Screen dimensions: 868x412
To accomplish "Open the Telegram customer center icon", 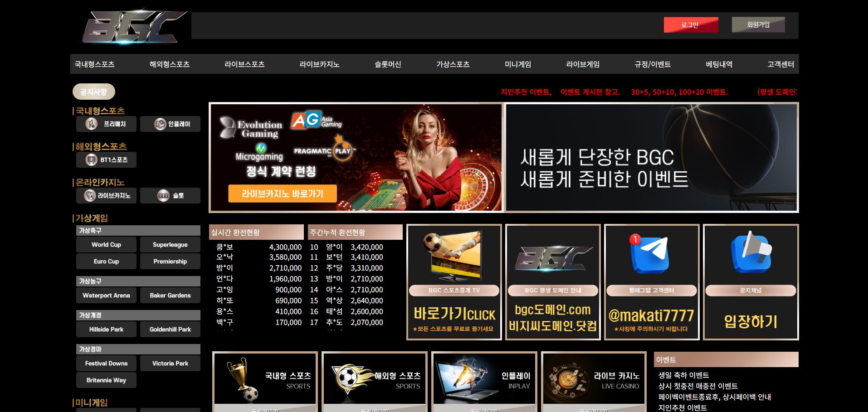I will click(x=651, y=254).
